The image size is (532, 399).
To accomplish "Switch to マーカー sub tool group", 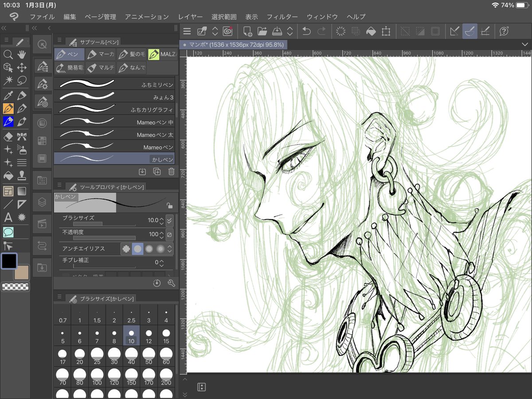I will 100,55.
